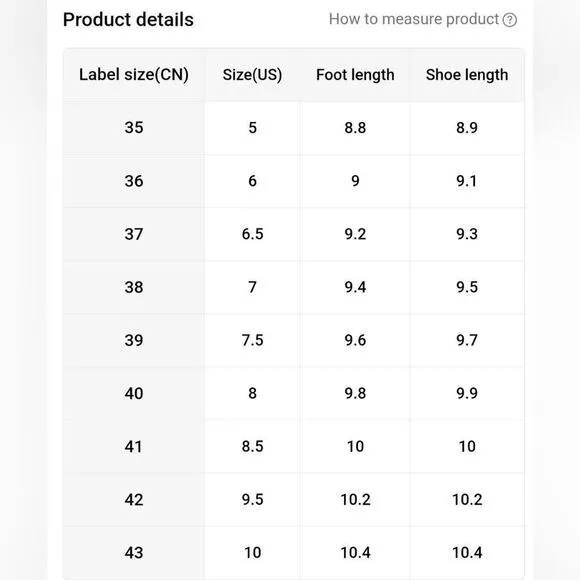Click the US size 6.5 cell
This screenshot has width=580, height=580.
252,234
